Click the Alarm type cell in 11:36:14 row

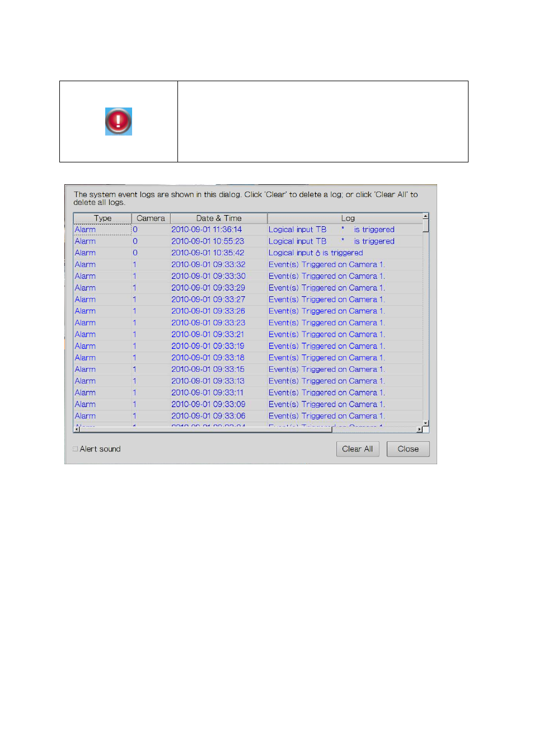click(x=102, y=230)
